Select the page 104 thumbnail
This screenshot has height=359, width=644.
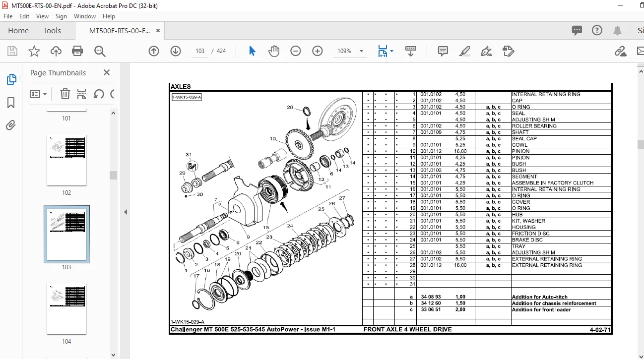pos(66,309)
